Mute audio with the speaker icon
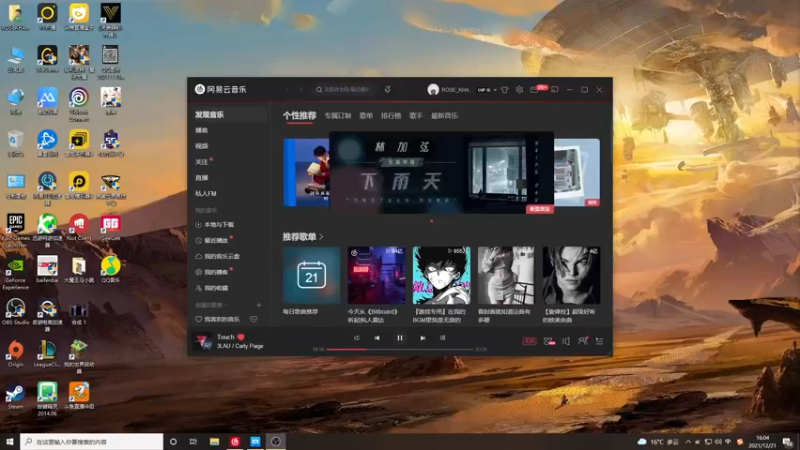 coord(566,341)
